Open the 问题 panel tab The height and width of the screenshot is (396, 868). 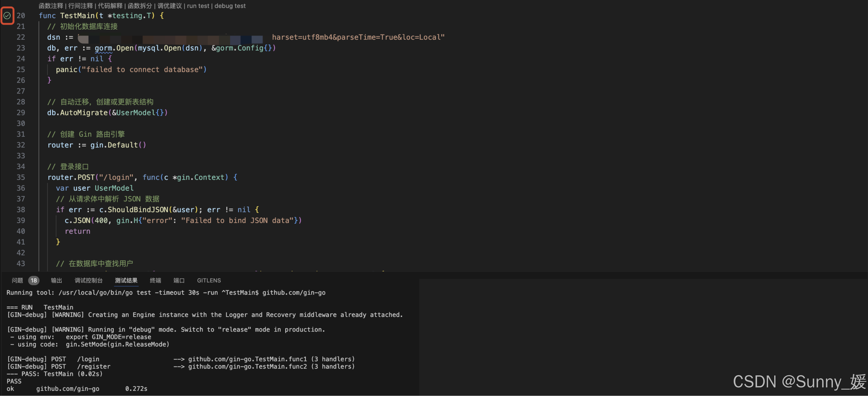pyautogui.click(x=17, y=280)
